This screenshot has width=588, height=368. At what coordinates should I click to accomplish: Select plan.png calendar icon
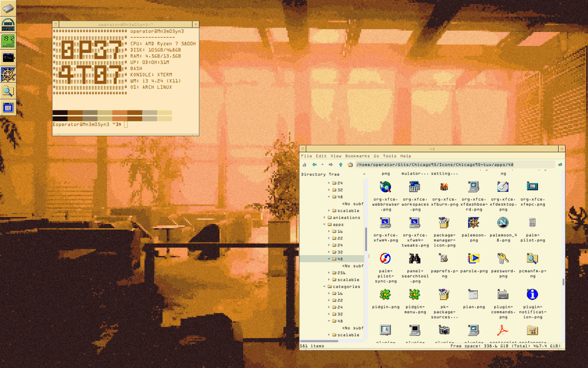tap(473, 294)
